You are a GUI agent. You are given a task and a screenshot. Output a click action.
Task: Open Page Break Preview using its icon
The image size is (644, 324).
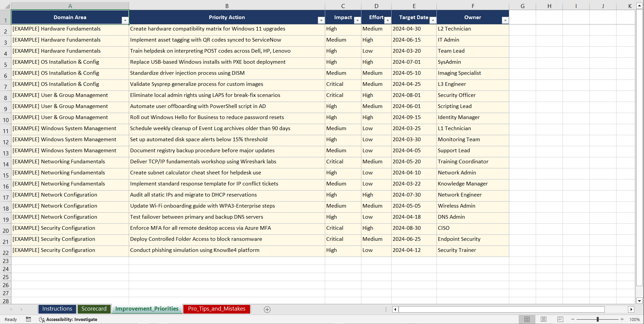tap(560, 319)
